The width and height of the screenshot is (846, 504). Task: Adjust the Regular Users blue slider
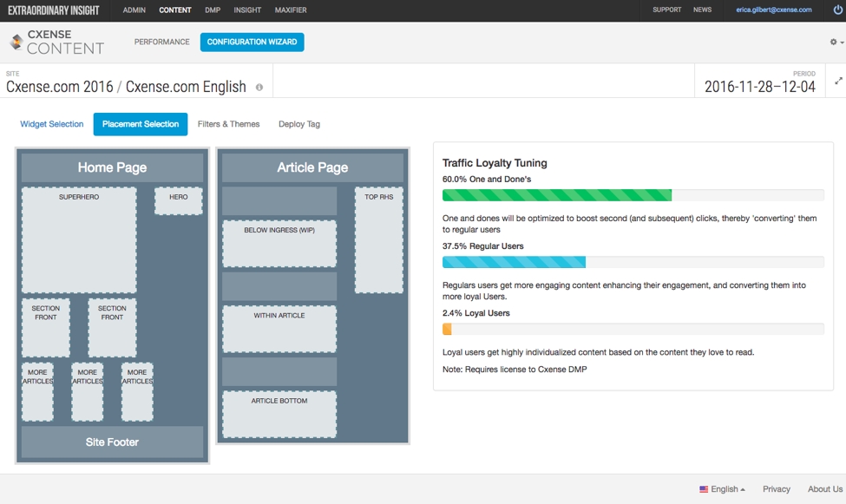[633, 262]
